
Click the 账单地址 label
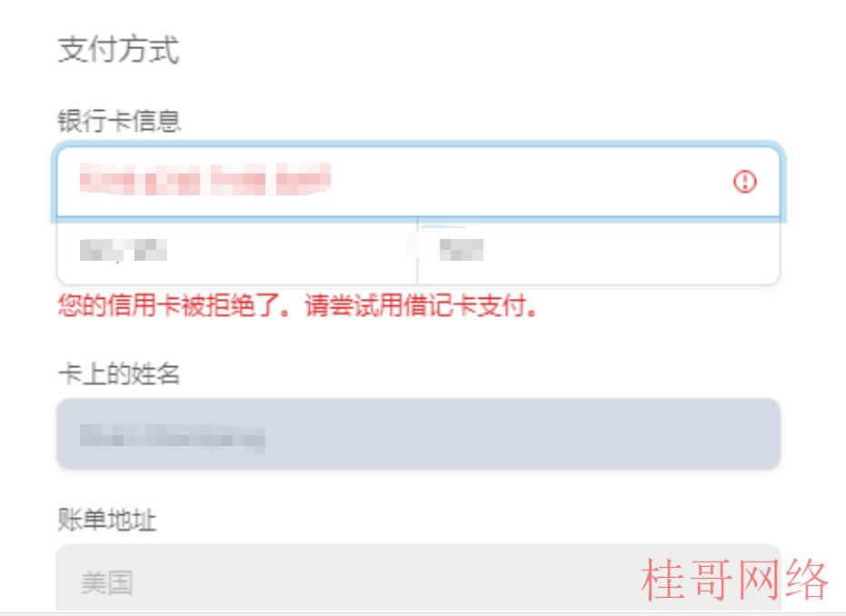click(x=107, y=520)
